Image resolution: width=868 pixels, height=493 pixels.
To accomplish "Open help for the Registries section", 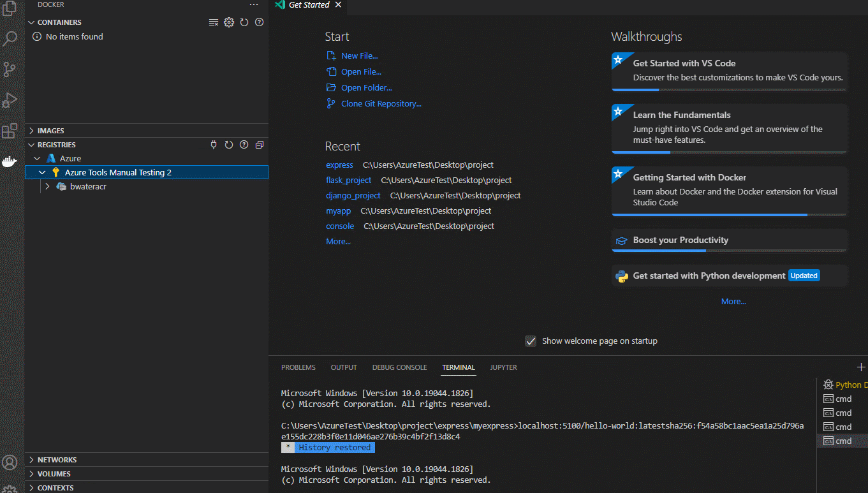I will pyautogui.click(x=244, y=145).
